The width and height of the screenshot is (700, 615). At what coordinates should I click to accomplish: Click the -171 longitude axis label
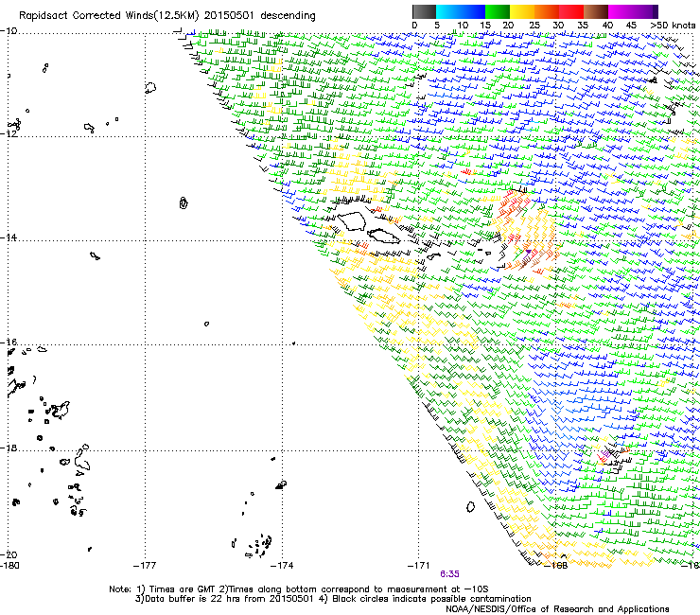pyautogui.click(x=419, y=566)
